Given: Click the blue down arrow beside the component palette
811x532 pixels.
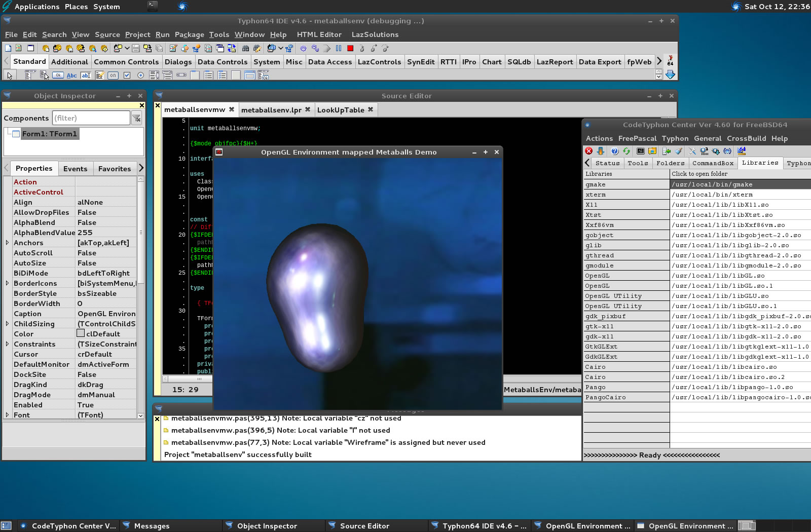Looking at the screenshot, I should tap(670, 74).
